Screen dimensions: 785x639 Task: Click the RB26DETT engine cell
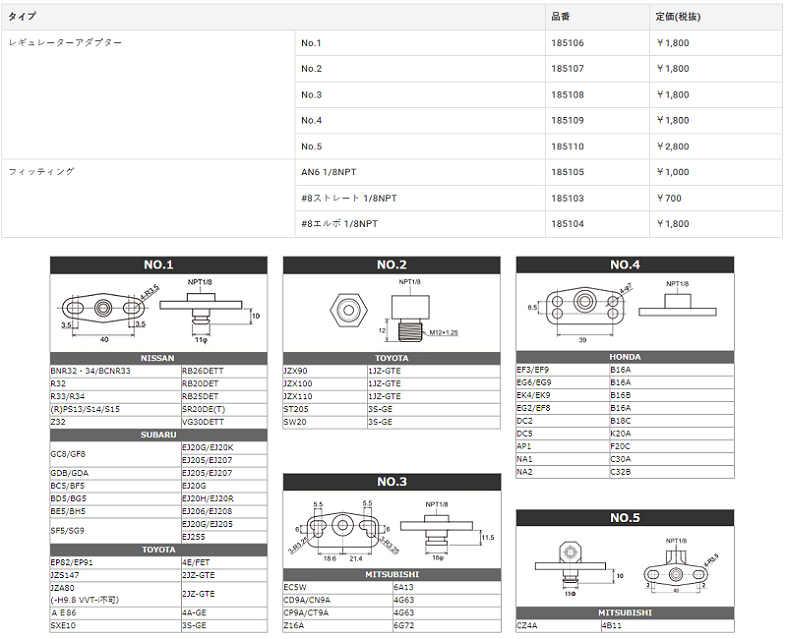[x=224, y=371]
